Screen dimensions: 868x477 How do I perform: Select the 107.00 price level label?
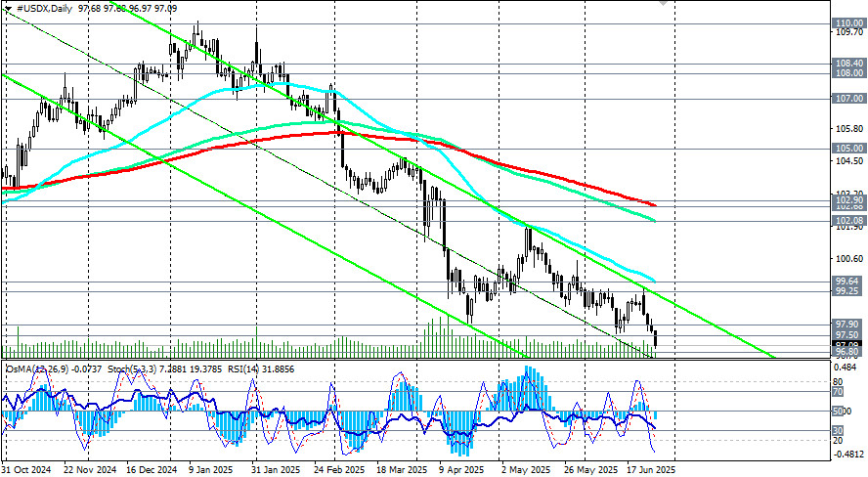[x=849, y=99]
